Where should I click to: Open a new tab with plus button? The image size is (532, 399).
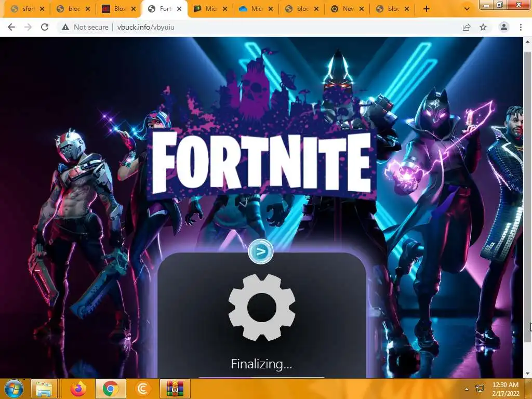click(x=427, y=9)
